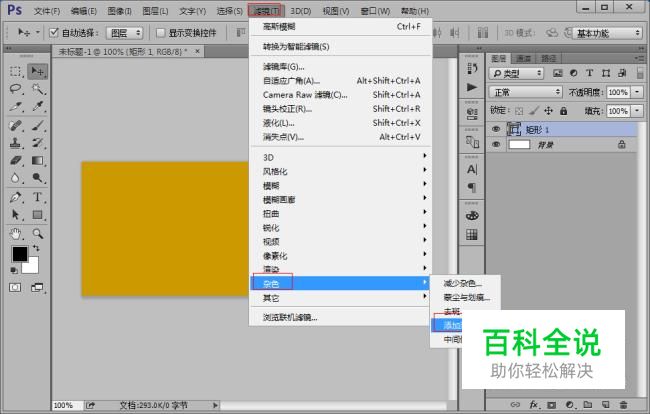The height and width of the screenshot is (414, 650).
Task: Expand the 风格化 filter submenu
Action: (x=340, y=171)
